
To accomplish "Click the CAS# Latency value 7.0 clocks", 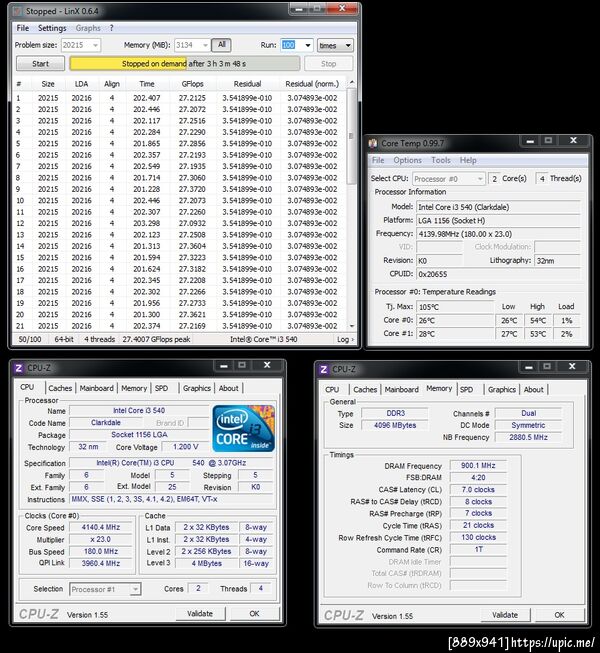I will (478, 490).
